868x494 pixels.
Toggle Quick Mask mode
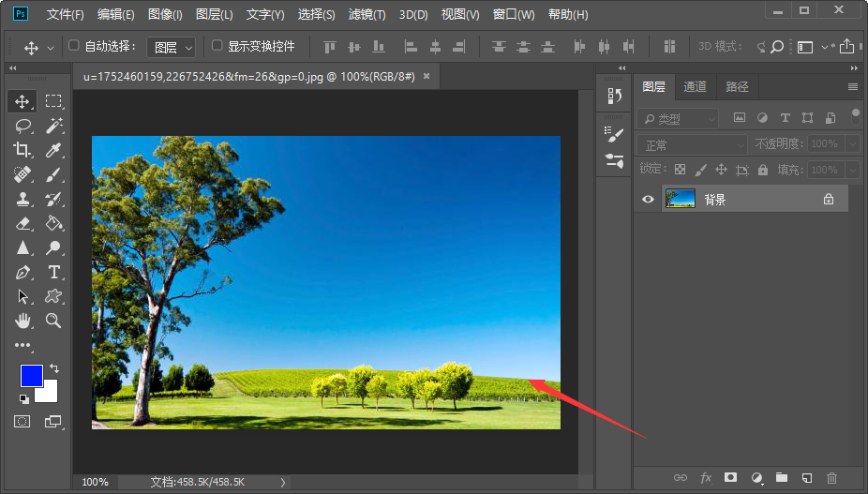click(x=22, y=422)
